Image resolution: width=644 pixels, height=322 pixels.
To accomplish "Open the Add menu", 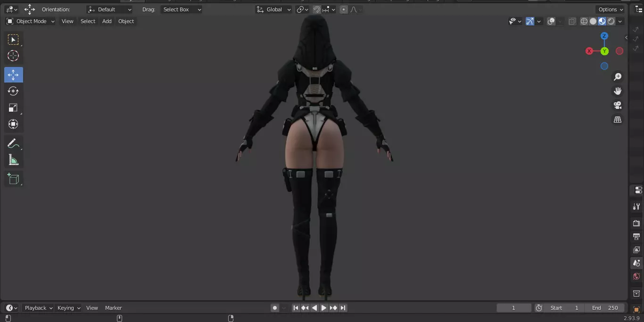I will [x=107, y=21].
